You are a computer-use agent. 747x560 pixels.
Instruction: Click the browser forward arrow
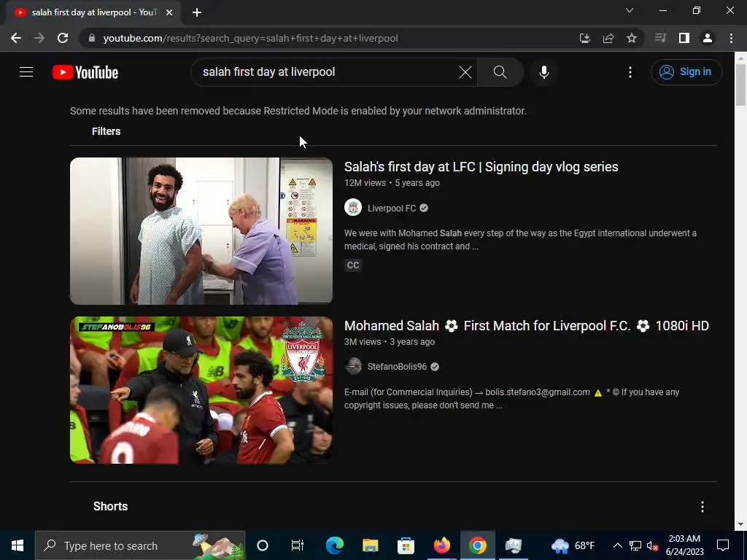(39, 38)
